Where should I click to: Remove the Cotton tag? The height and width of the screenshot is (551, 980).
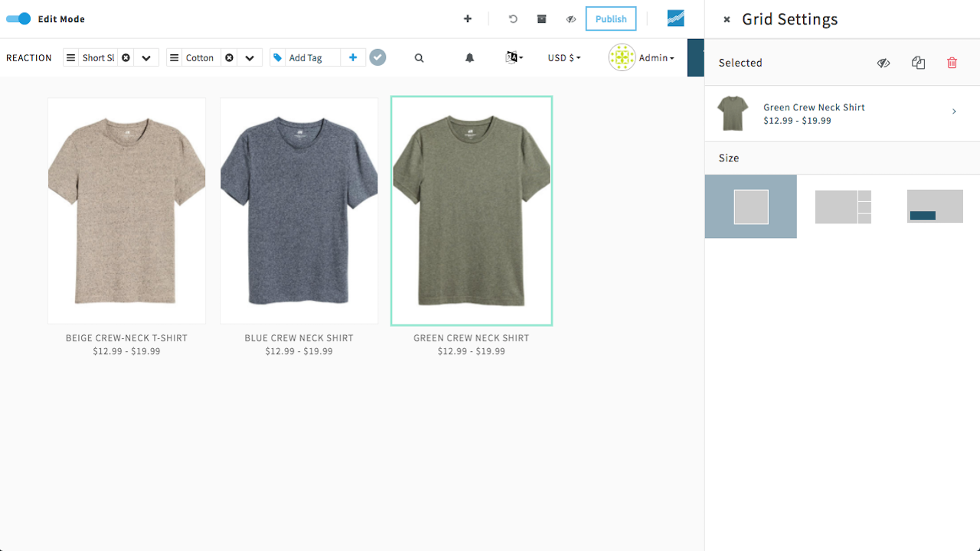[229, 58]
